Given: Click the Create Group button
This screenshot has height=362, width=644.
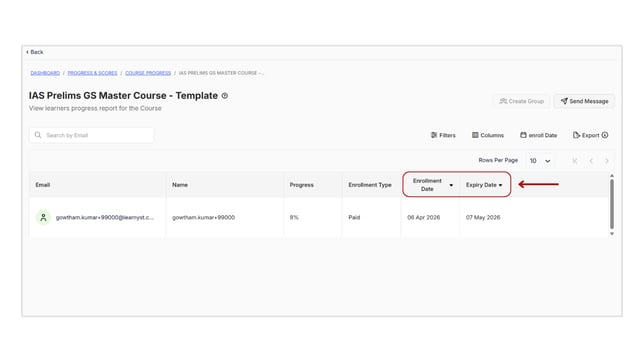Looking at the screenshot, I should point(522,101).
